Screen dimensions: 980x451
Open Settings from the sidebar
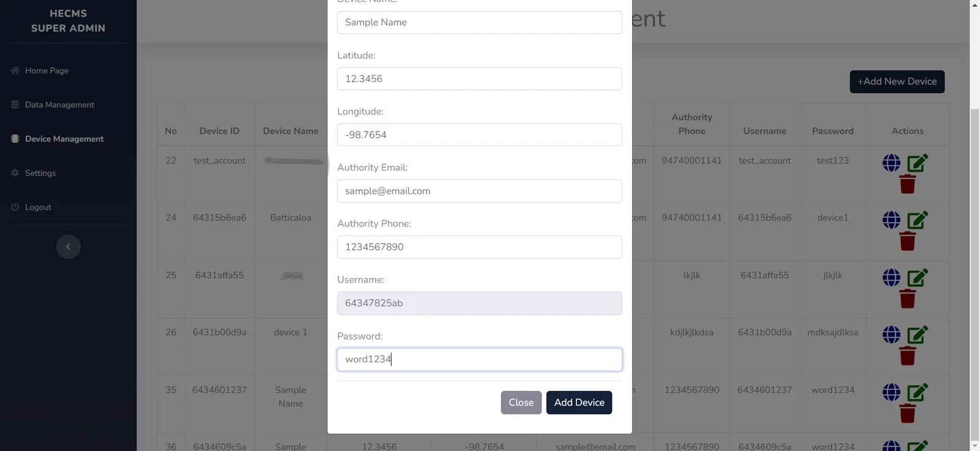(40, 173)
